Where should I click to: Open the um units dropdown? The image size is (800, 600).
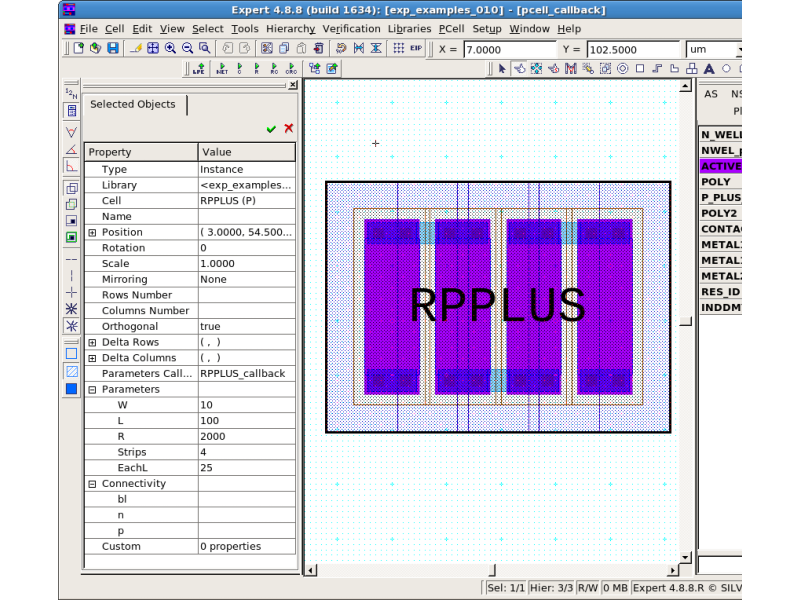point(714,49)
